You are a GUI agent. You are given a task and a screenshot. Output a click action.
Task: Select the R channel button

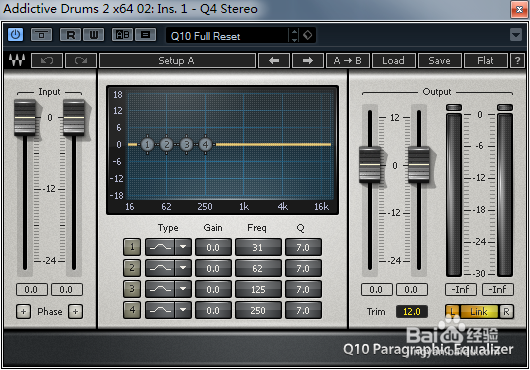[506, 311]
